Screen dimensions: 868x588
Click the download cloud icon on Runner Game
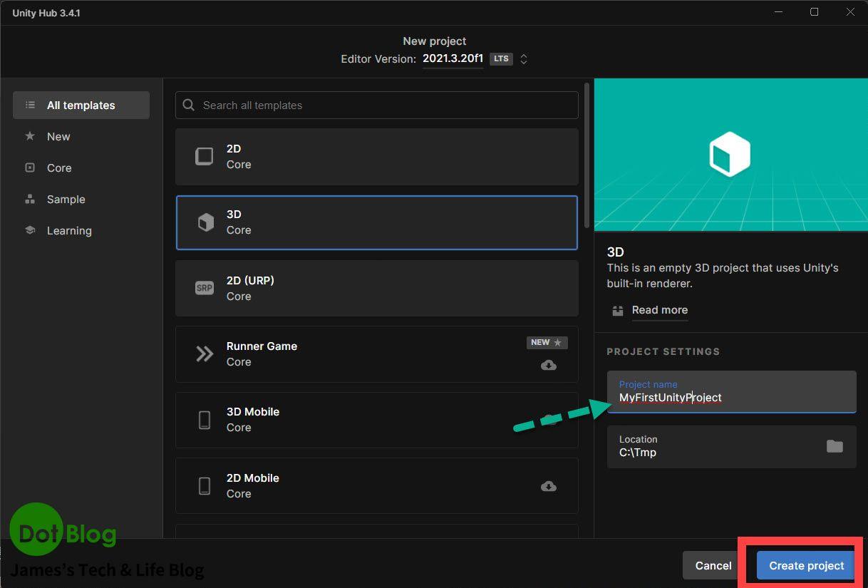coord(548,365)
